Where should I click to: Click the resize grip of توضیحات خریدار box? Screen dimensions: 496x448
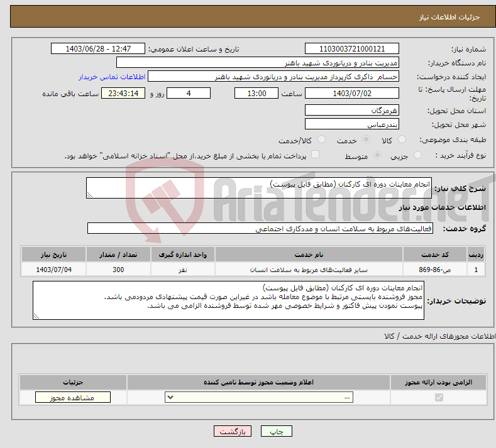point(36,316)
